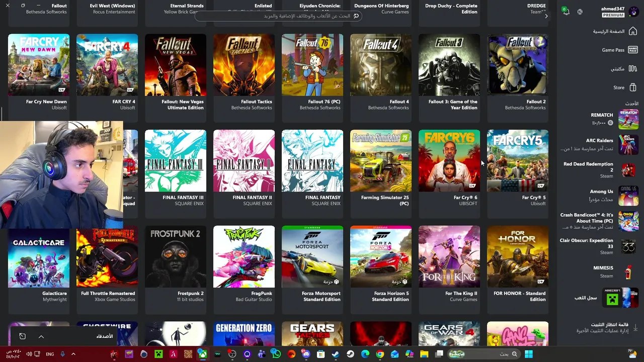The image size is (644, 362).
Task: Expand the friends panel chevron
Action: pos(41,336)
